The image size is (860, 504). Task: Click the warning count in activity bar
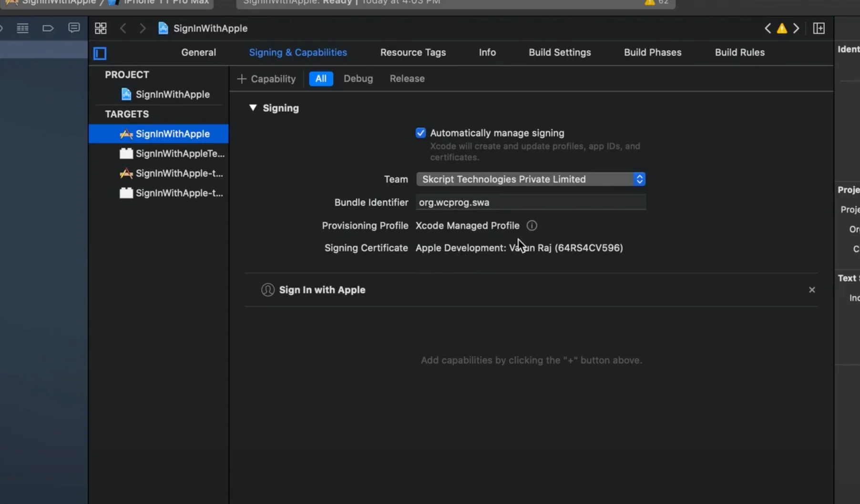[x=656, y=2]
